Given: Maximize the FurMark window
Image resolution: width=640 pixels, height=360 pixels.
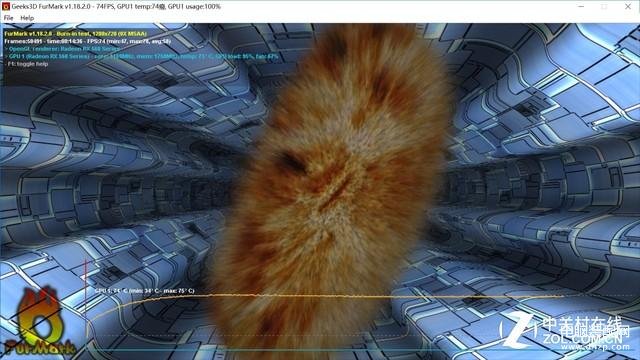Looking at the screenshot, I should click(x=604, y=7).
